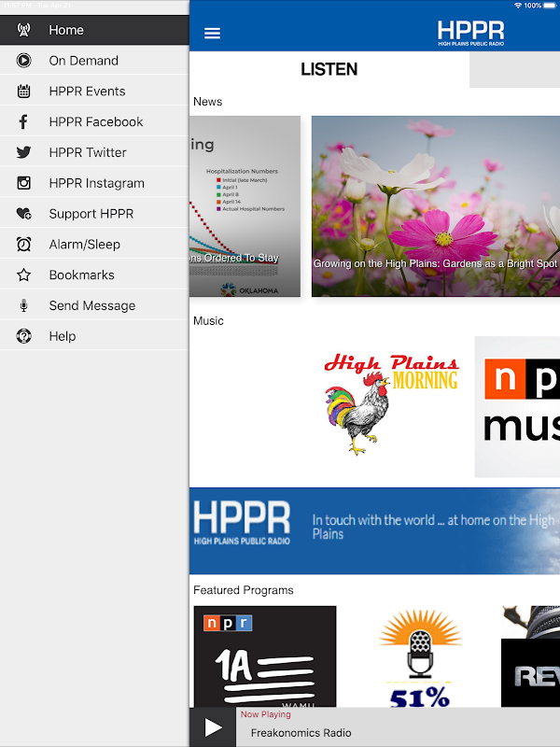Open the Freakonomics Radio now playing title
This screenshot has width=560, height=747.
click(301, 733)
